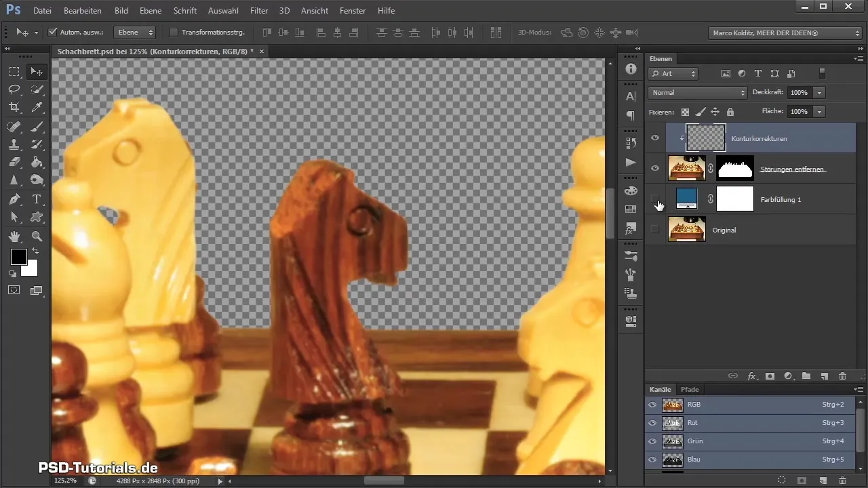Image resolution: width=868 pixels, height=488 pixels.
Task: Open layer effects fx menu
Action: [x=751, y=375]
